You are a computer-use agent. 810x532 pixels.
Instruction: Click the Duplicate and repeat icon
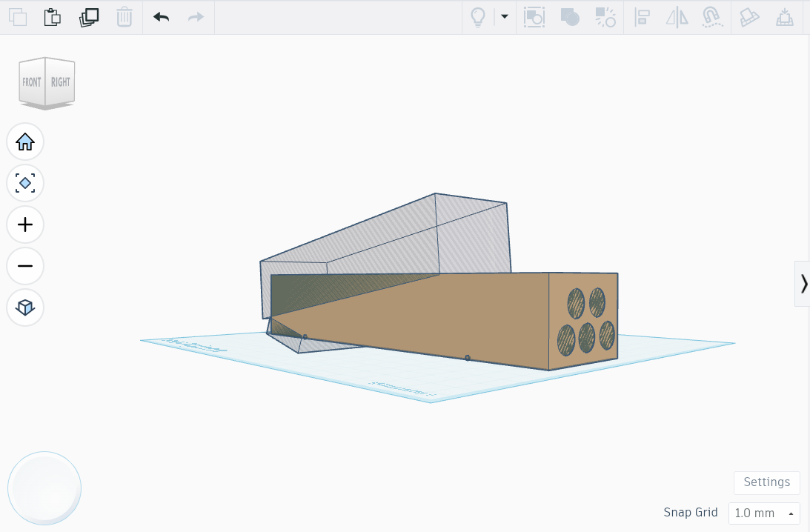click(x=89, y=17)
